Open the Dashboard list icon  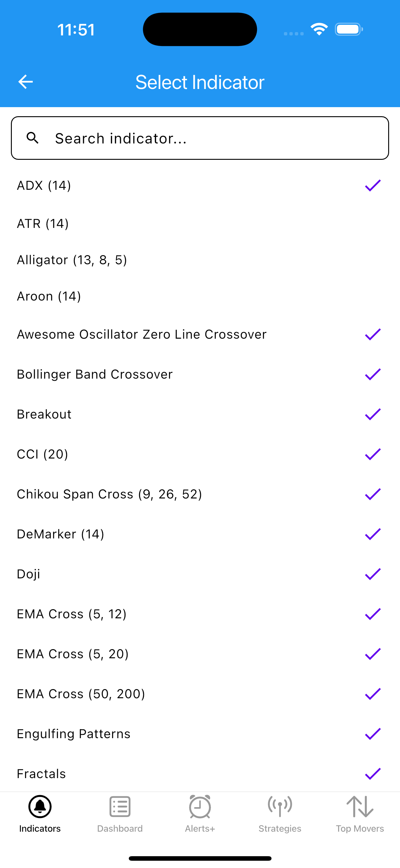pos(120,807)
